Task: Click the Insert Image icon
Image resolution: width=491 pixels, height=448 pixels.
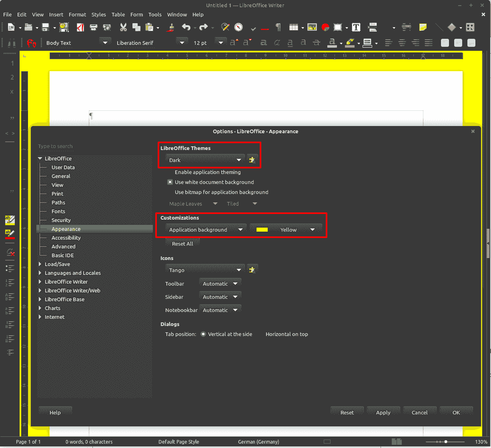Action: click(312, 27)
